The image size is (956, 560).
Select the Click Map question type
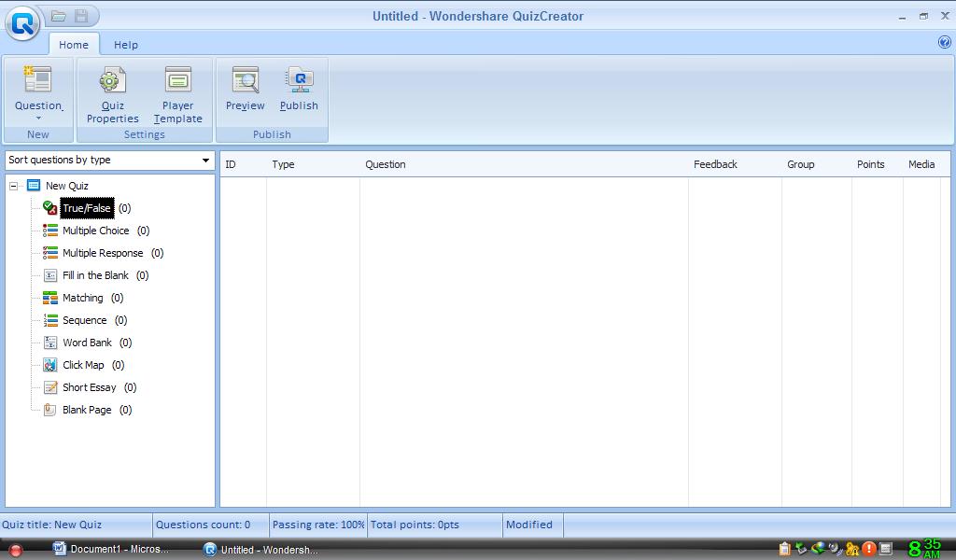83,365
